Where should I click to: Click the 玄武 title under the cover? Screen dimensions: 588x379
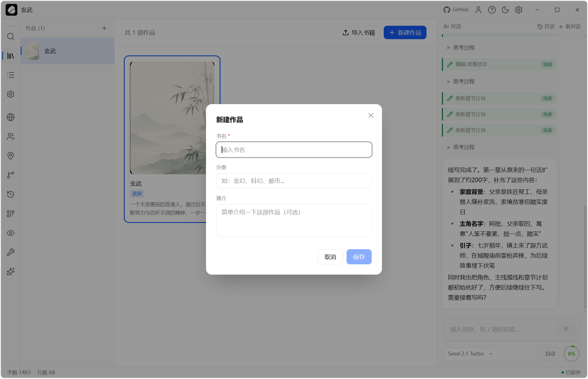pos(136,184)
